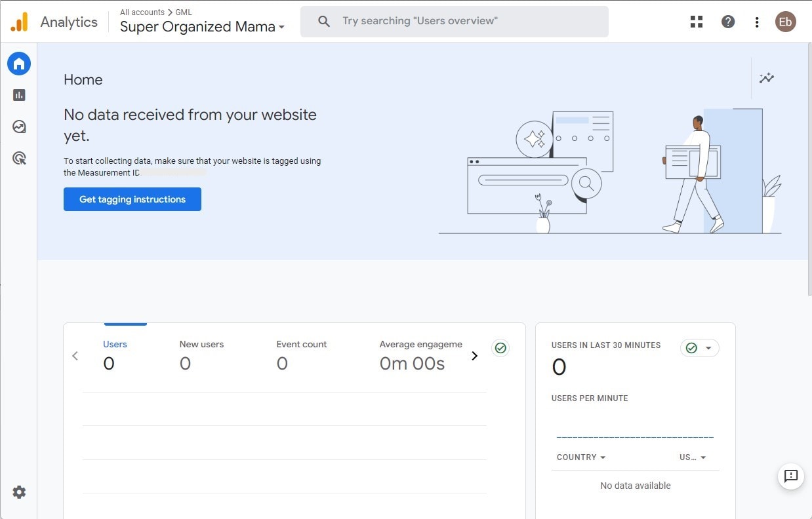Click the page vertical scrollbar
812x519 pixels.
tap(809, 169)
